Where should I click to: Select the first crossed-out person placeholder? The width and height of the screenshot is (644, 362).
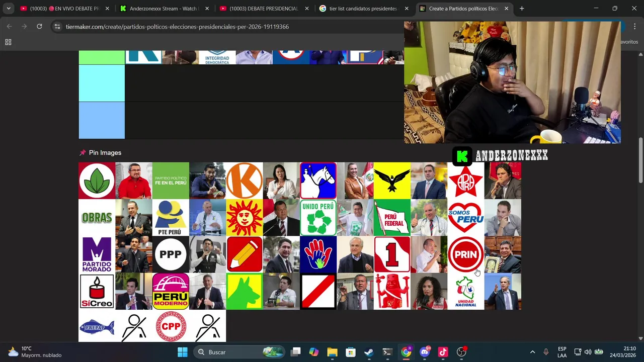point(134,327)
